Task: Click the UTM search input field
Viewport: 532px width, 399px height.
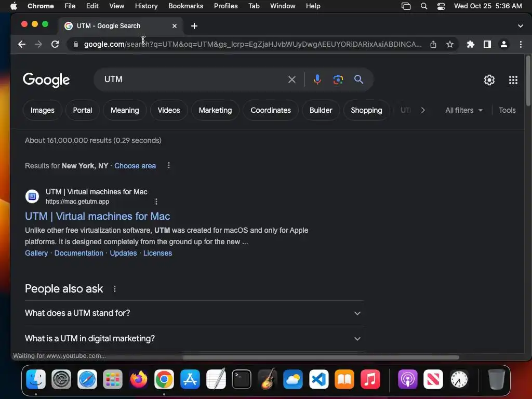Action: coord(193,79)
